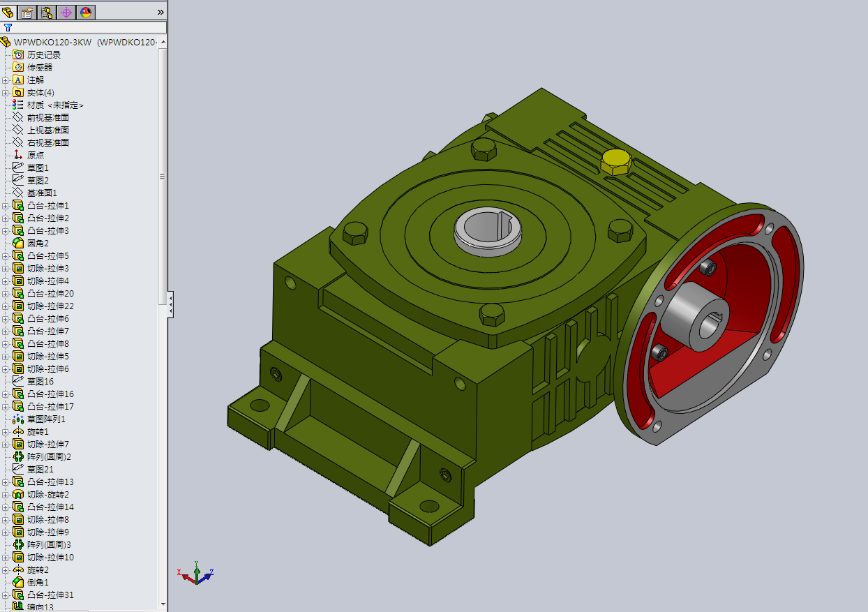Screen dimensions: 868x612
Task: Click the 阵列(圆周)3 circular pattern icon
Action: click(x=18, y=544)
